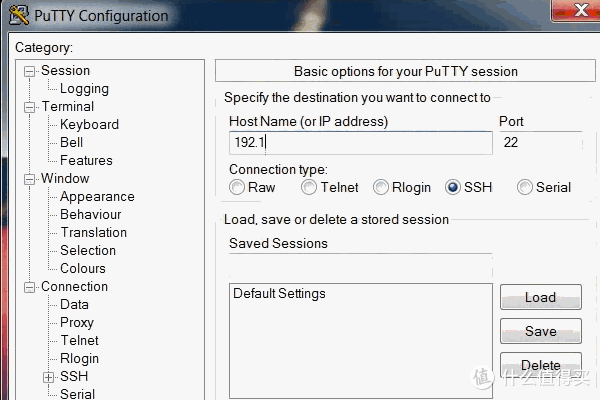Collapse the Connection tree node
Image resolution: width=600 pixels, height=400 pixels.
tap(29, 287)
